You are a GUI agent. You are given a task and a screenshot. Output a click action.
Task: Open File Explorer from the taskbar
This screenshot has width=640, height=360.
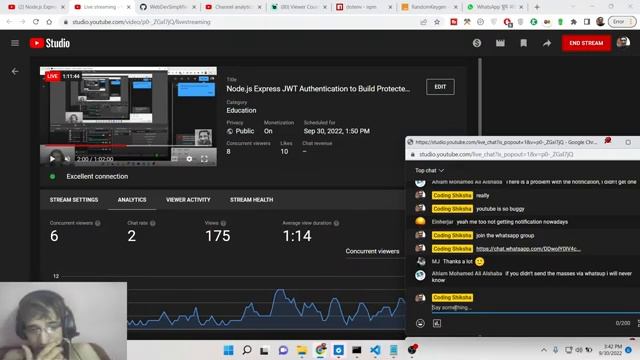302,350
